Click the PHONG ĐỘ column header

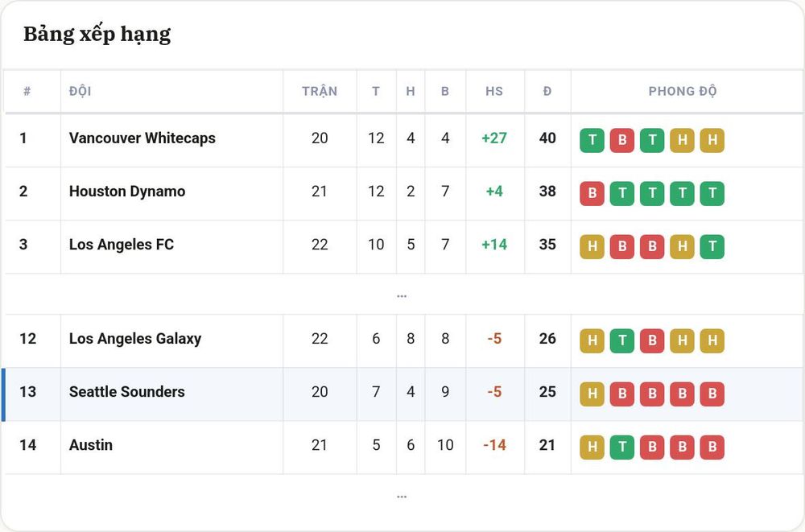[x=683, y=92]
